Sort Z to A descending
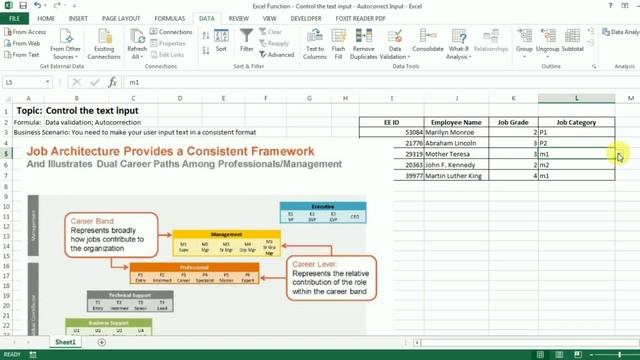The height and width of the screenshot is (360, 640). (x=206, y=51)
